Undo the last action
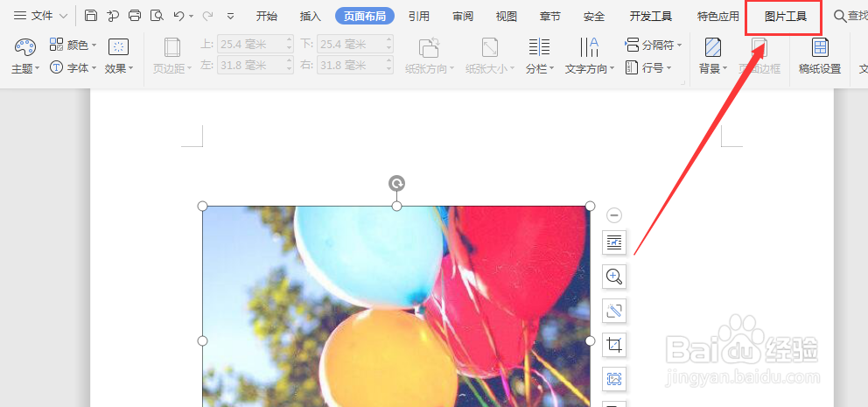Screen dimensions: 868x407 pyautogui.click(x=178, y=16)
